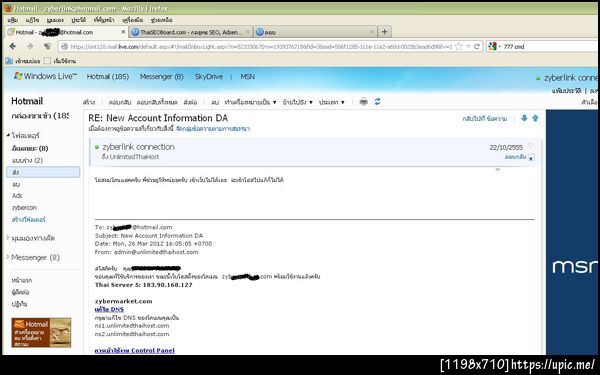Click Hotmail (185) in the Windows Live header

point(108,77)
